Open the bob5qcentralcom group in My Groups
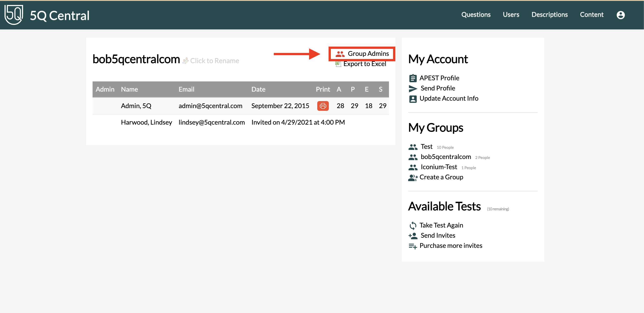 [x=446, y=157]
